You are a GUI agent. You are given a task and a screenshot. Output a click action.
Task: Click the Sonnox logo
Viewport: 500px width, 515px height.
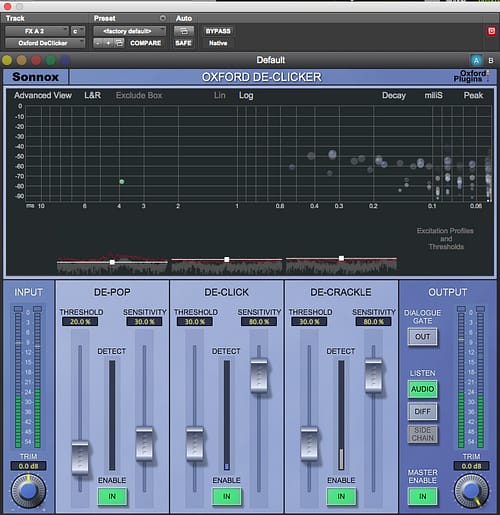(x=35, y=77)
